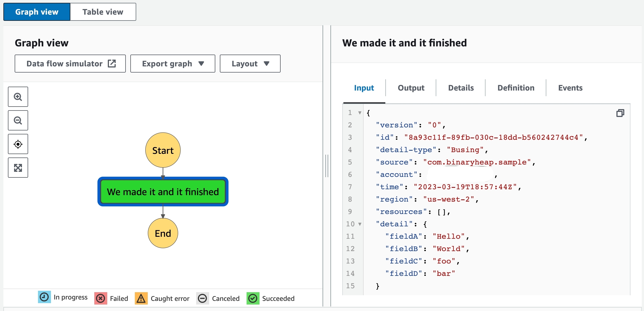Image resolution: width=644 pixels, height=311 pixels.
Task: Click the Caught error warning icon
Action: [141, 298]
